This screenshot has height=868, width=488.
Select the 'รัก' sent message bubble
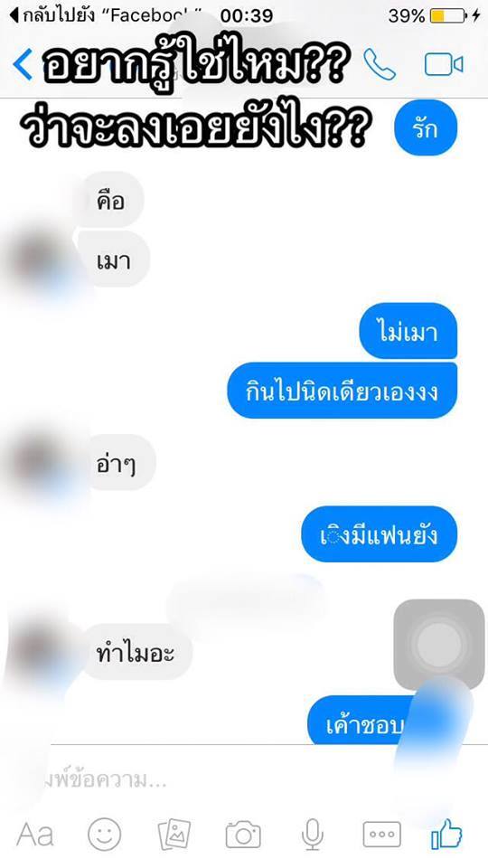426,127
